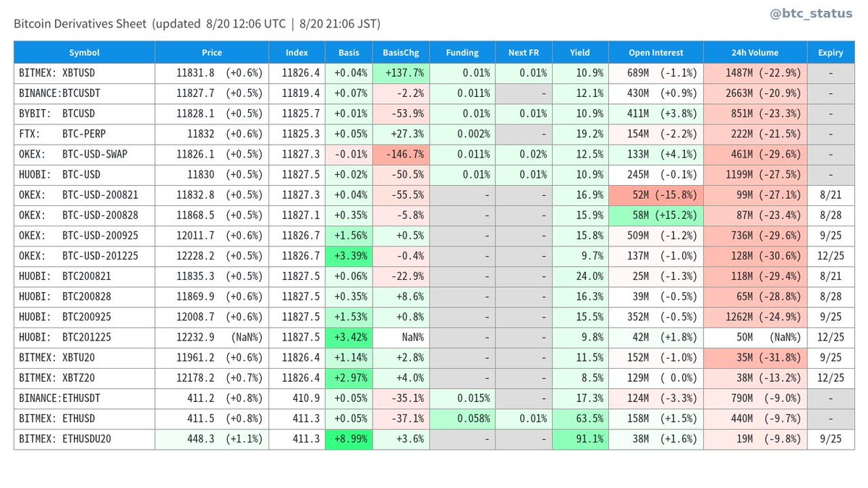
Task: Select the OKEX: BTC-USD-200925 symbol cell
Action: pyautogui.click(x=85, y=236)
